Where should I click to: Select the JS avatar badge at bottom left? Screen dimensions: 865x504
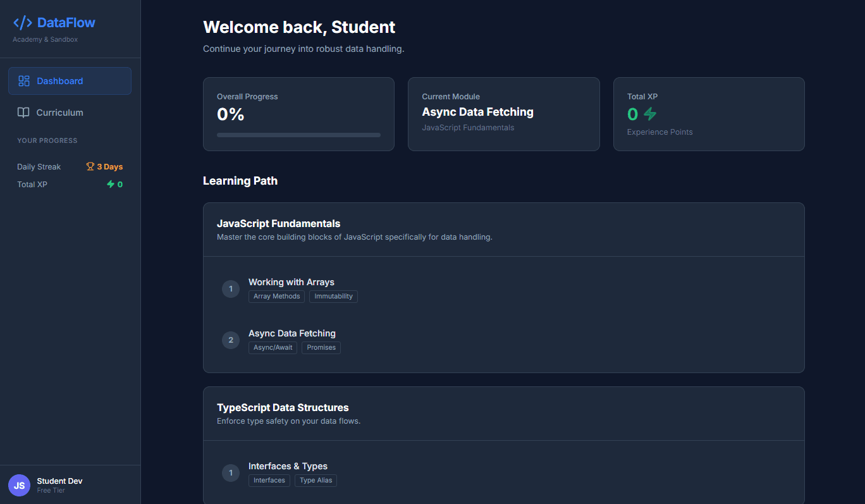pos(19,484)
